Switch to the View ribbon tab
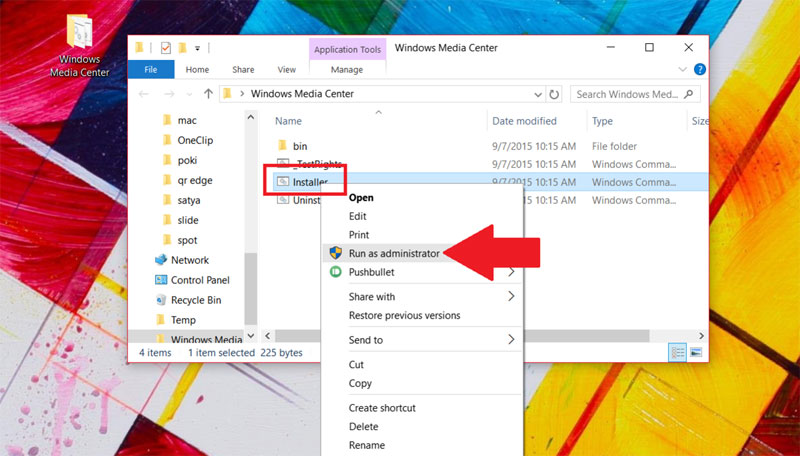Viewport: 800px width, 456px height. (x=286, y=69)
